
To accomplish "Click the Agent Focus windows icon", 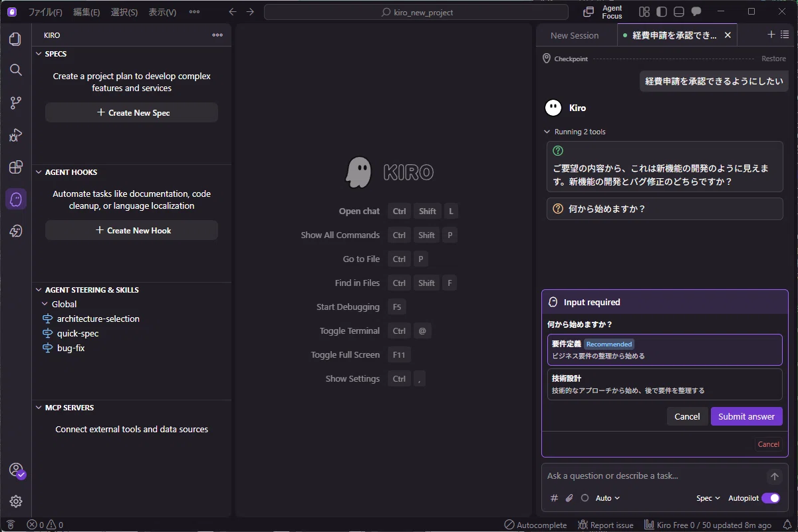I will [x=589, y=12].
